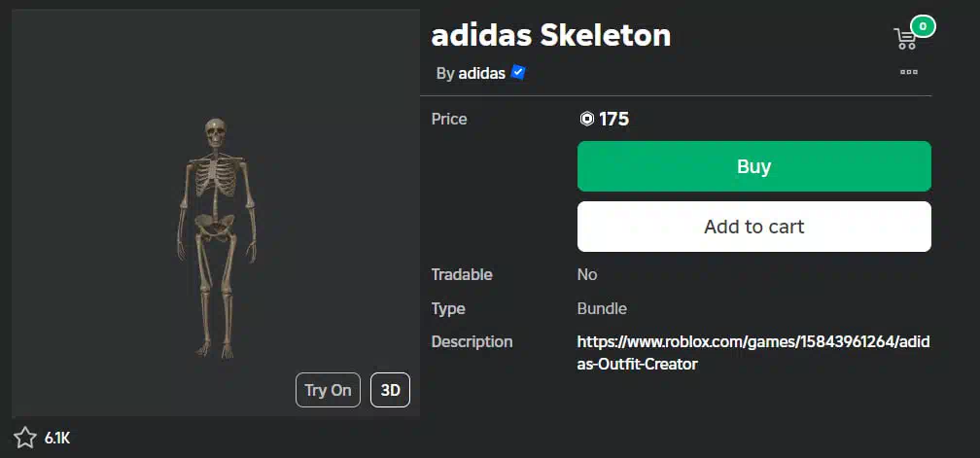
Task: Open the adidas Outfit Creator description URL
Action: click(753, 353)
